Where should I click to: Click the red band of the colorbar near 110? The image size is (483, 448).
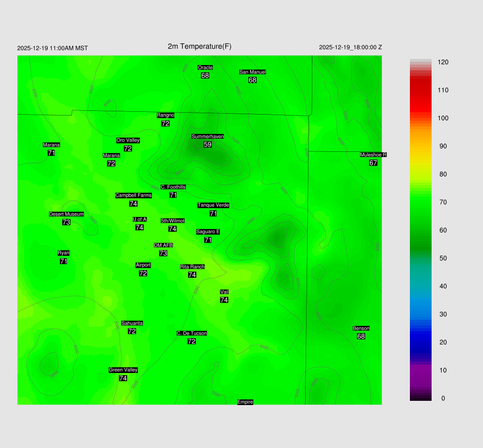tap(421, 90)
